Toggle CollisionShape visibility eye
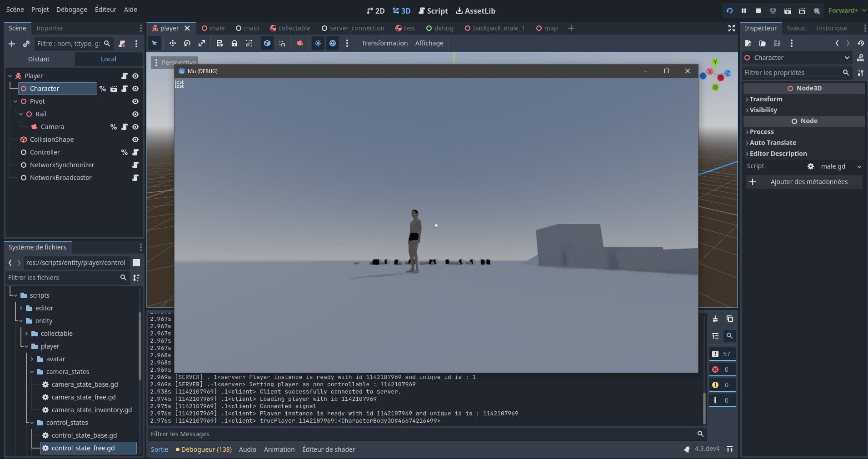Image resolution: width=868 pixels, height=459 pixels. coord(135,140)
